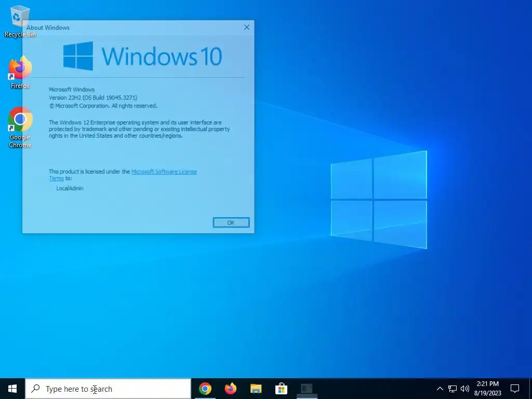Open the Recycle Bin desktop icon

click(x=20, y=21)
